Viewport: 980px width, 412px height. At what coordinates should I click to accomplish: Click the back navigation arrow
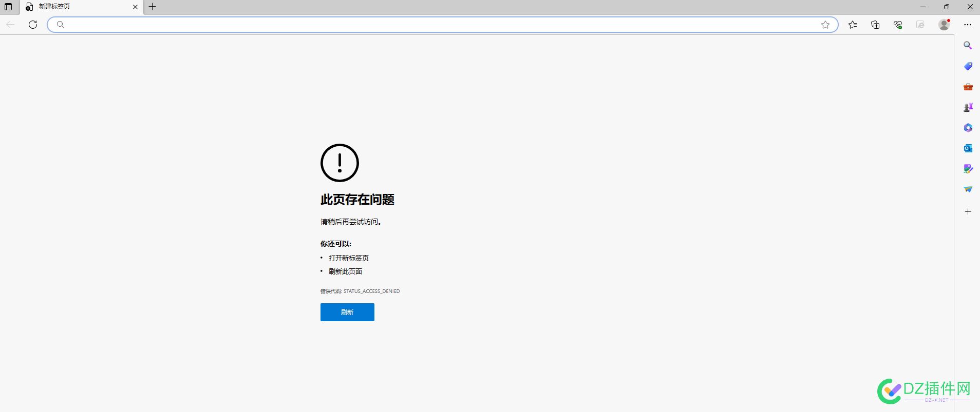(10, 25)
